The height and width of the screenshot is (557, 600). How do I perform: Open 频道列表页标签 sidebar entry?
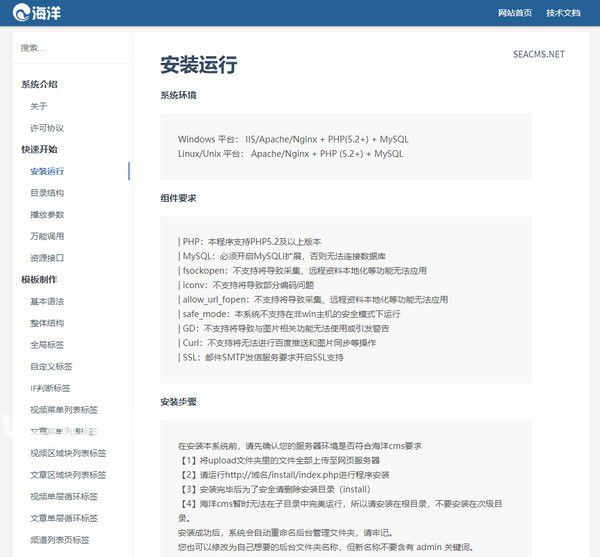click(60, 540)
